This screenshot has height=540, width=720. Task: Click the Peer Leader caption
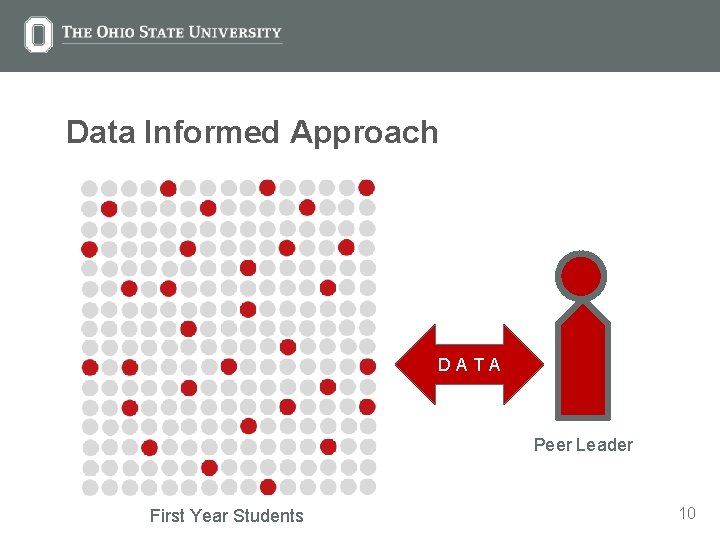583,445
